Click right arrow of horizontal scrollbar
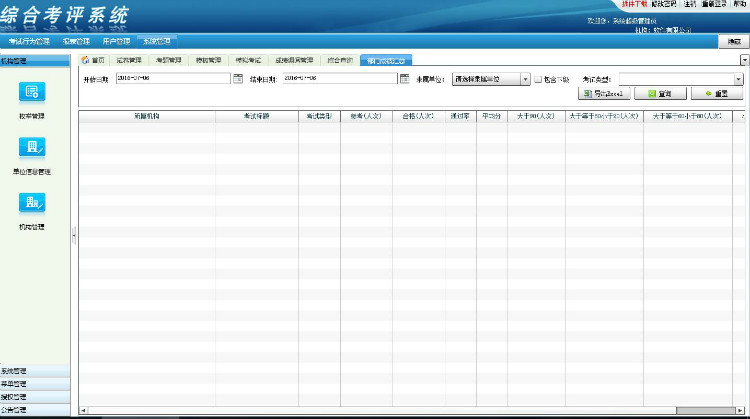 pos(740,410)
